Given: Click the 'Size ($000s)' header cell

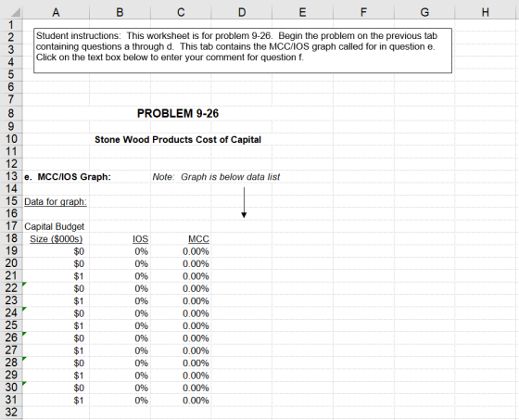Looking at the screenshot, I should coord(56,239).
